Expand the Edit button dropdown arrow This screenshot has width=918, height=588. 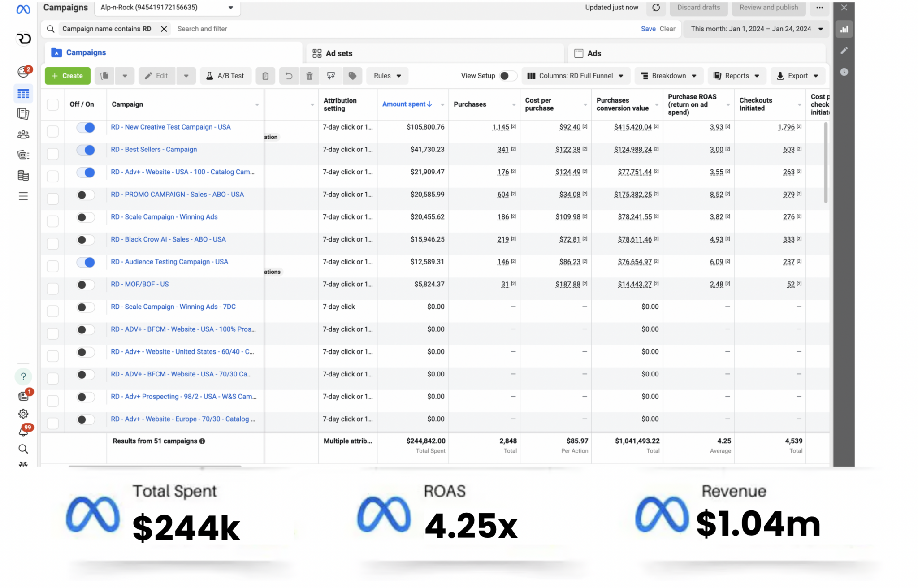coord(186,76)
